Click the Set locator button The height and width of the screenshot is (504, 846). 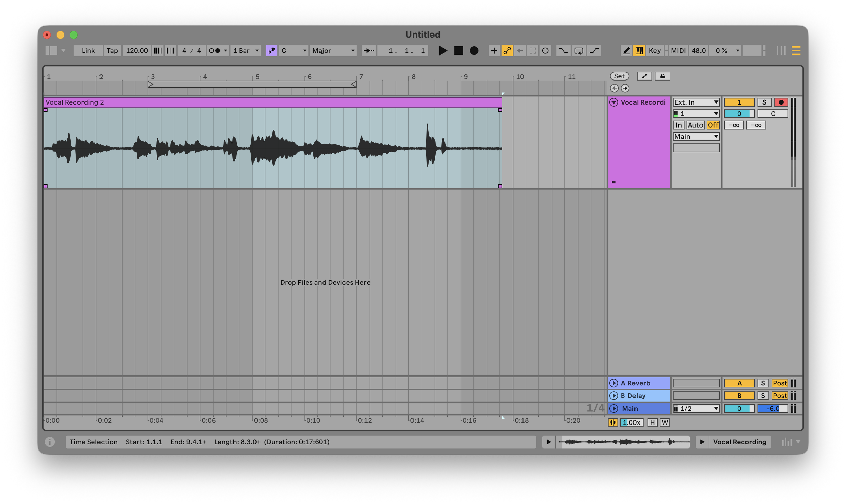pyautogui.click(x=619, y=76)
